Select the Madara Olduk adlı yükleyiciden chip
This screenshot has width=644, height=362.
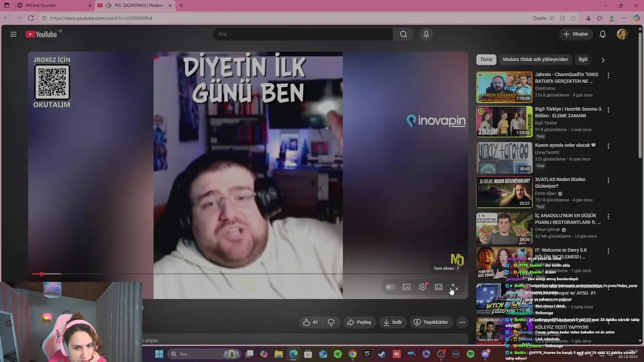(535, 59)
